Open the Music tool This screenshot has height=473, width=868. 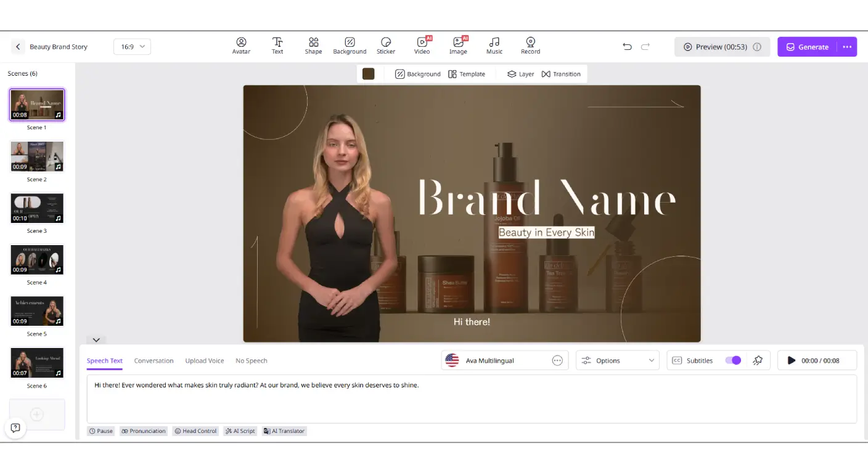click(x=494, y=46)
